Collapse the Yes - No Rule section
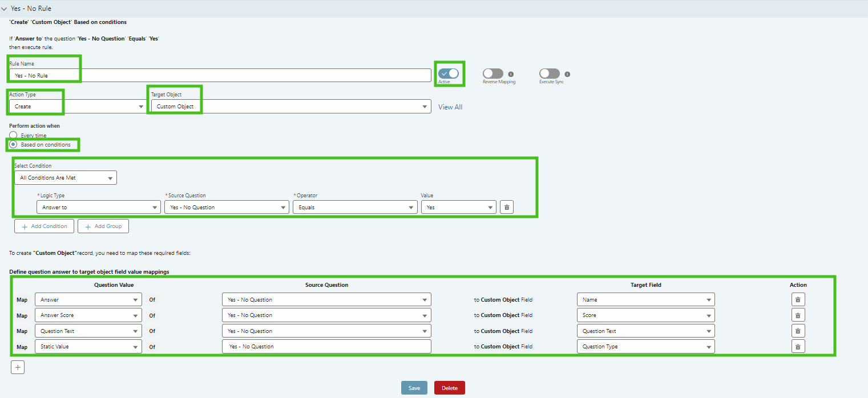 point(5,9)
